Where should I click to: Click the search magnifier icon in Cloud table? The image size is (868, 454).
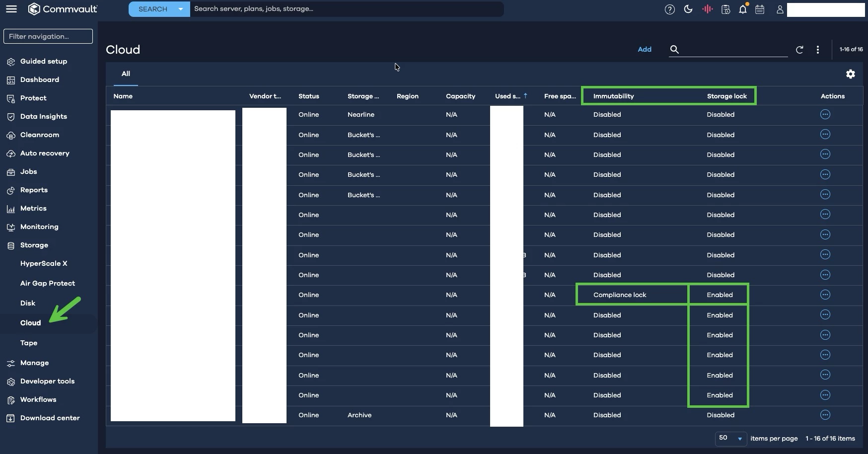tap(674, 49)
